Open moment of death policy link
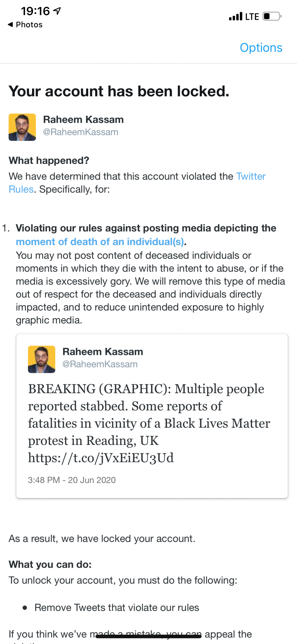This screenshot has height=644, width=297. (100, 242)
